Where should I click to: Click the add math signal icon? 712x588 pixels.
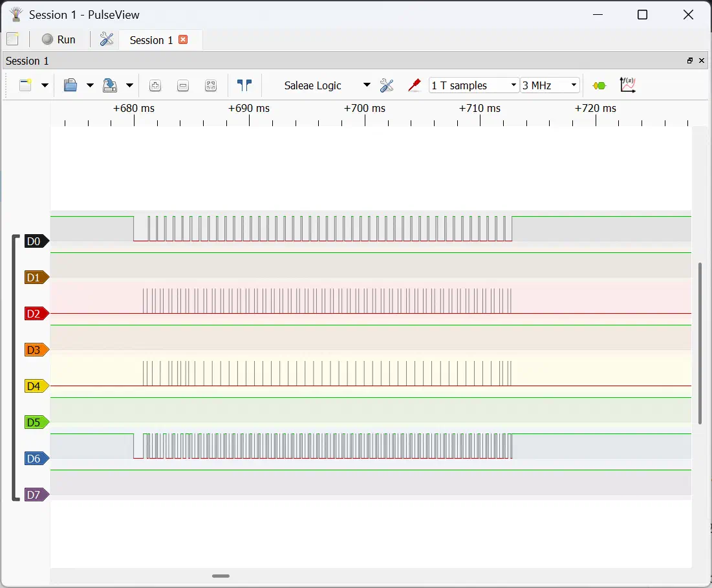pyautogui.click(x=627, y=85)
